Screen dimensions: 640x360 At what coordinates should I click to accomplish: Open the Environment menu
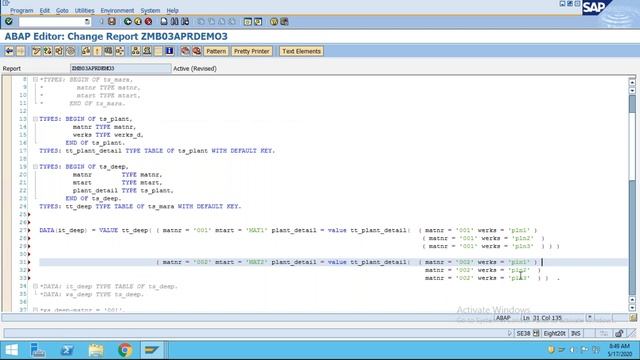117,10
